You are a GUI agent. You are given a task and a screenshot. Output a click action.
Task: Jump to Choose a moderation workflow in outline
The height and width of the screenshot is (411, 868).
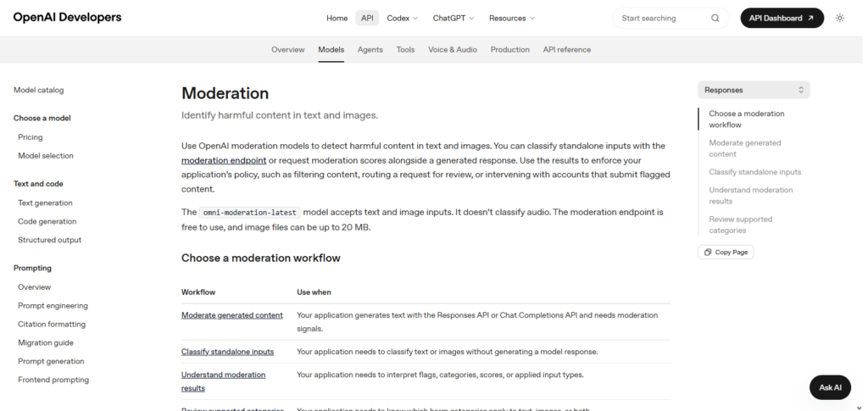(746, 119)
